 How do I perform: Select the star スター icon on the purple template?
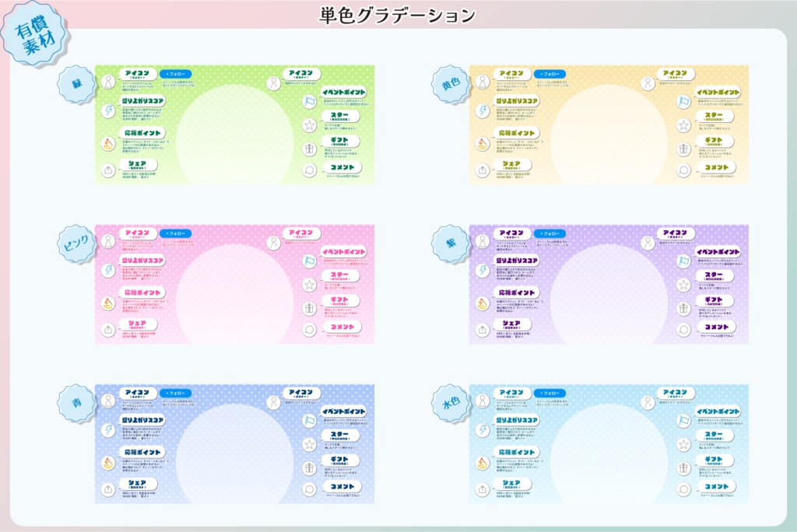click(683, 285)
